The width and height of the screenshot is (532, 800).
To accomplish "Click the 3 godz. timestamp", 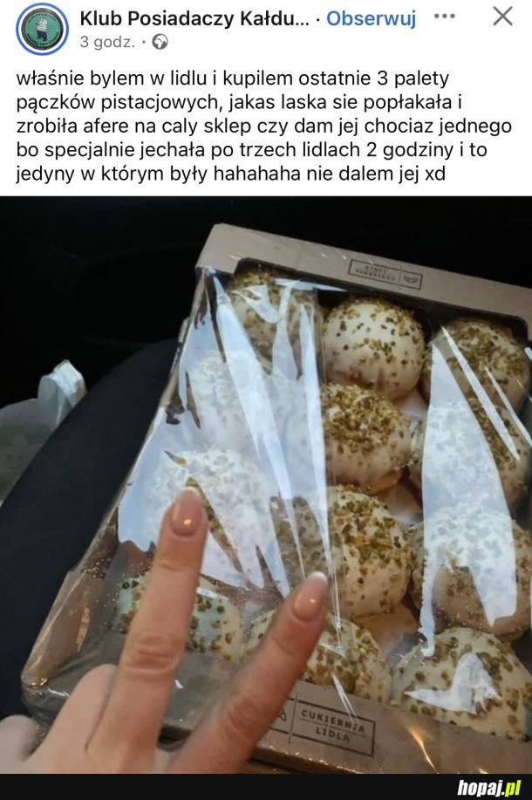I will click(x=107, y=42).
